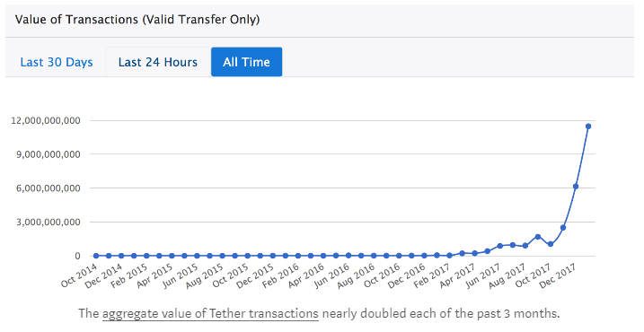Select the Last 24 Hours tab

[158, 62]
